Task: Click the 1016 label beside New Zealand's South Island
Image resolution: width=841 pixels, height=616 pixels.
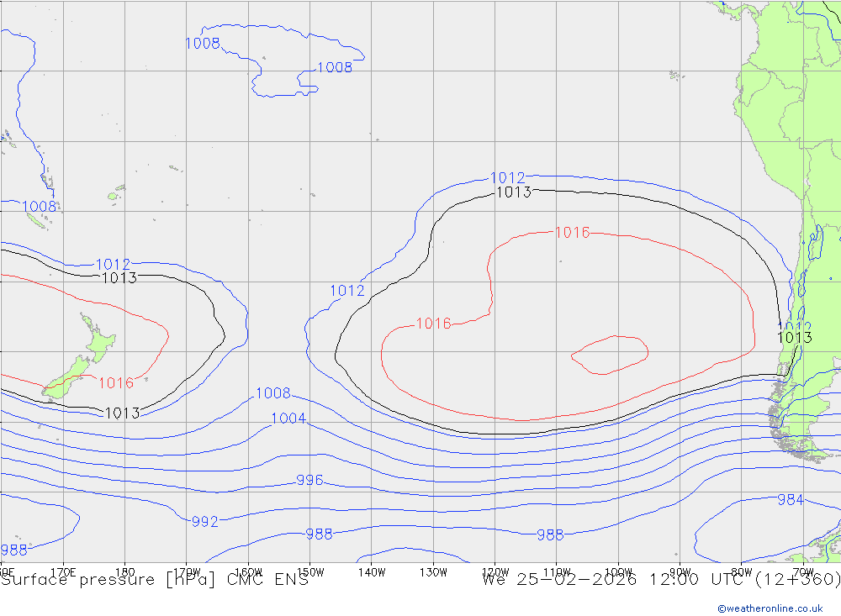Action: [116, 382]
